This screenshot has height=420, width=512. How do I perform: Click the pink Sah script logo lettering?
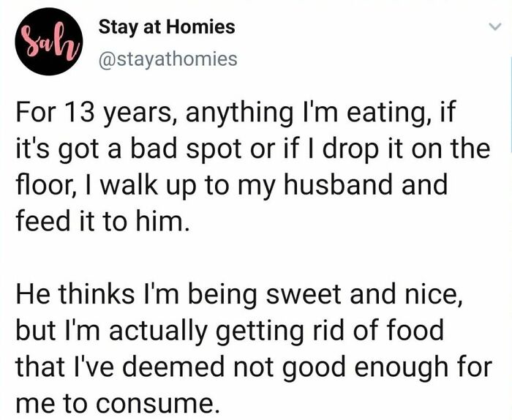tap(49, 42)
